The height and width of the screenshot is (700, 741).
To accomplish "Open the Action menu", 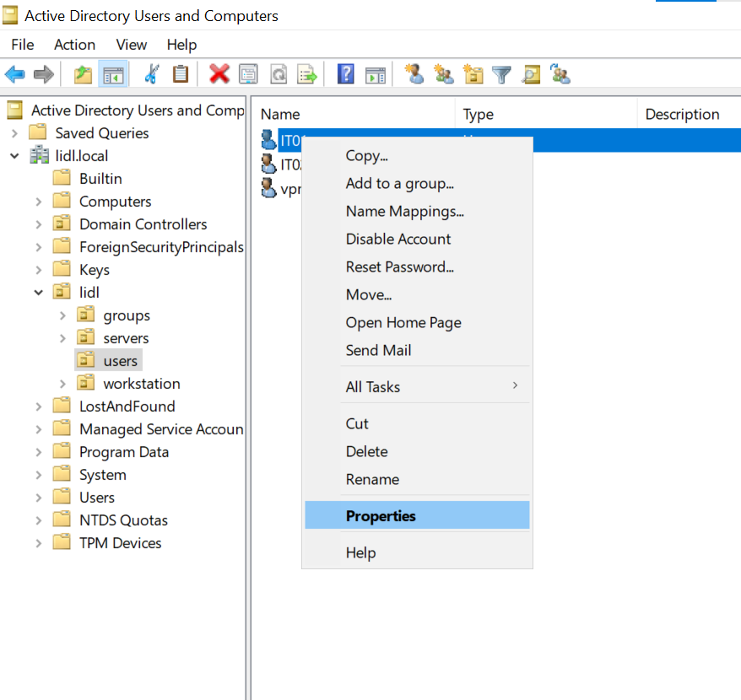I will coord(74,45).
